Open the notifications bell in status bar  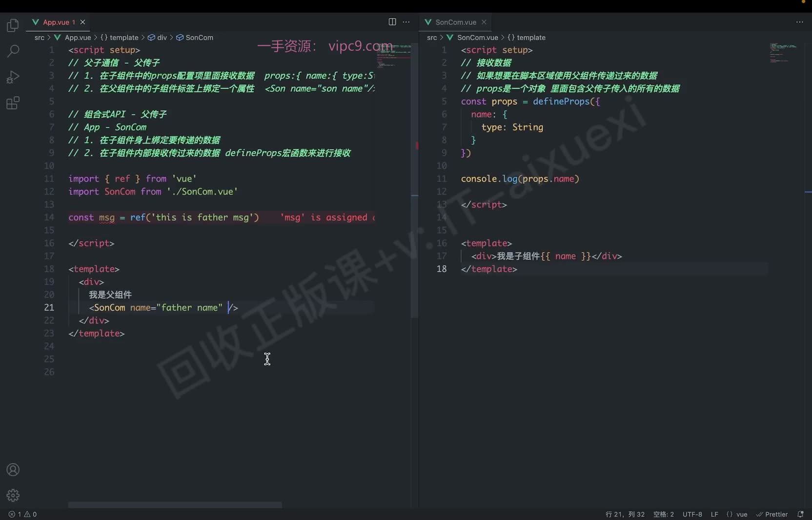[x=800, y=514]
